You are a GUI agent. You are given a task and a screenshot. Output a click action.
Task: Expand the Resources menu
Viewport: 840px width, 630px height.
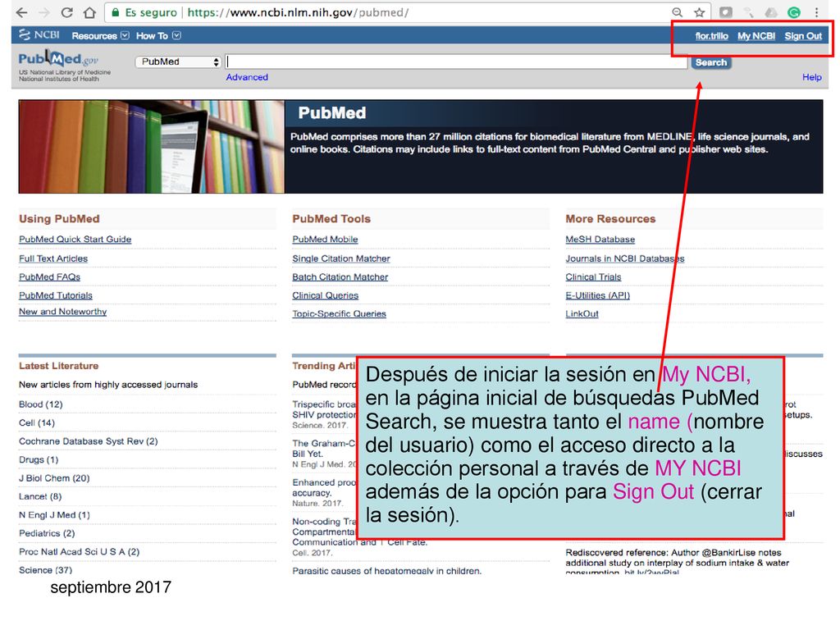100,36
